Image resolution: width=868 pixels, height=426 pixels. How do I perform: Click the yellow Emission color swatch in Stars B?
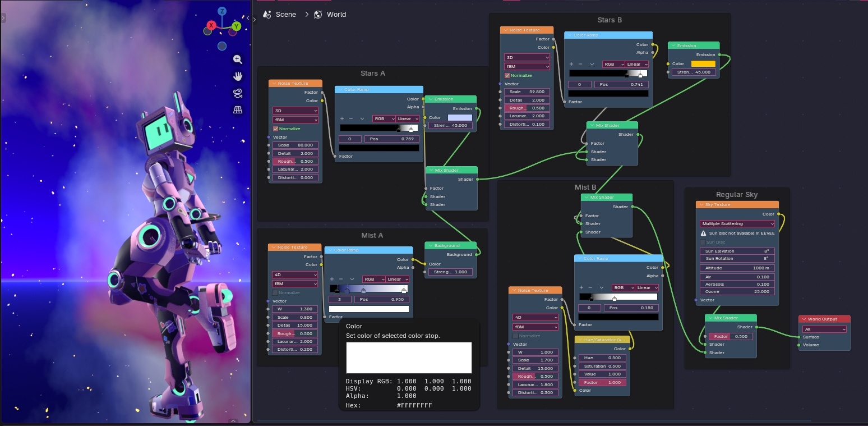pyautogui.click(x=703, y=64)
